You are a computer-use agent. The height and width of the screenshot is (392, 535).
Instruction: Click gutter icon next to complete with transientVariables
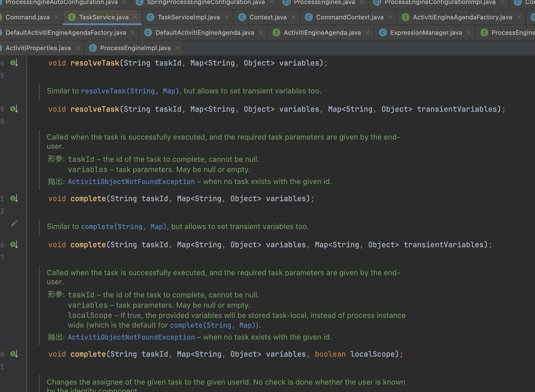[14, 244]
